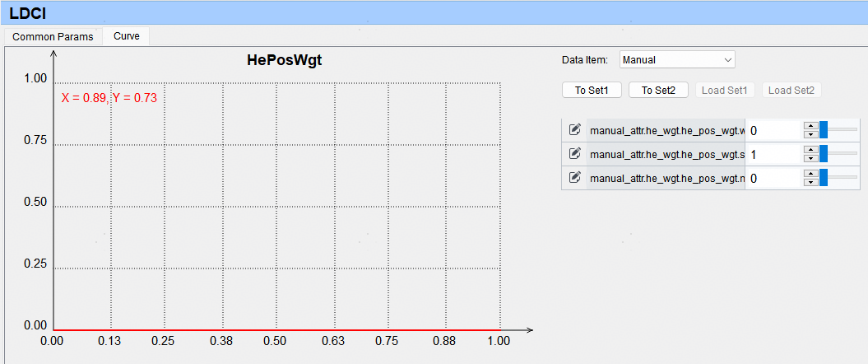Decrease he_pos_wgt.s value using down arrow

pyautogui.click(x=810, y=158)
